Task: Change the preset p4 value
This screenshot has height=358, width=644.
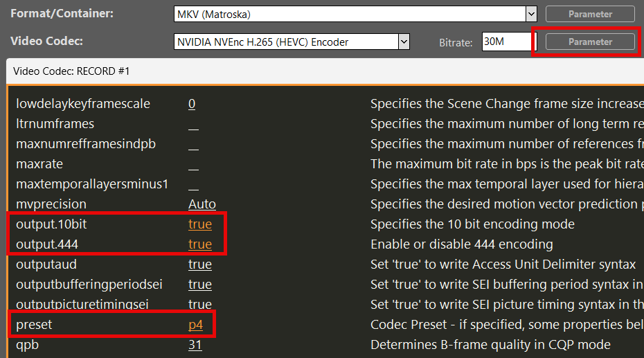Action: 197,325
